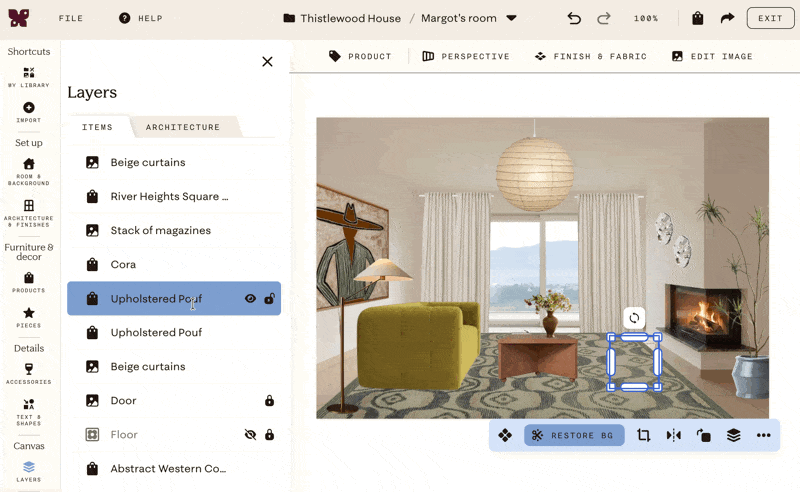The width and height of the screenshot is (800, 492).
Task: Select the Stack of magazines layer
Action: [x=174, y=230]
